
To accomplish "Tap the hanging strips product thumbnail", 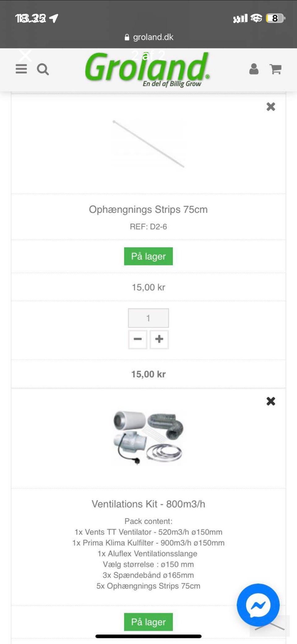I will [148, 144].
